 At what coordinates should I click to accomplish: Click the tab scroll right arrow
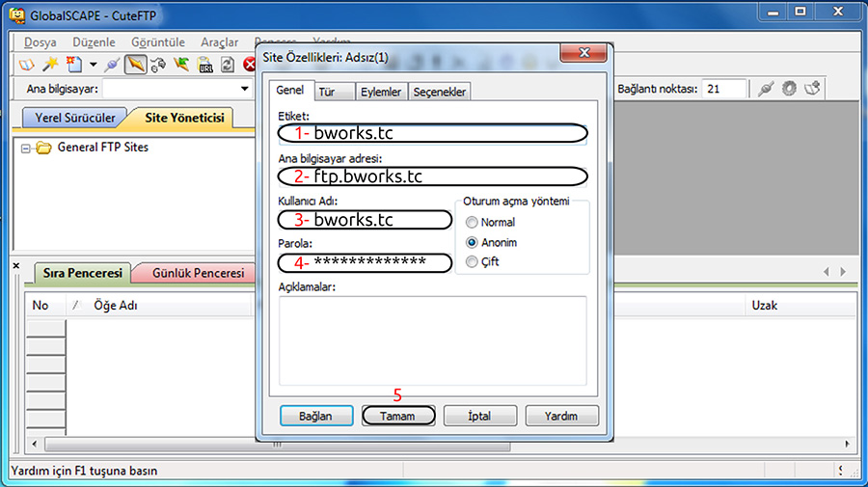(843, 272)
